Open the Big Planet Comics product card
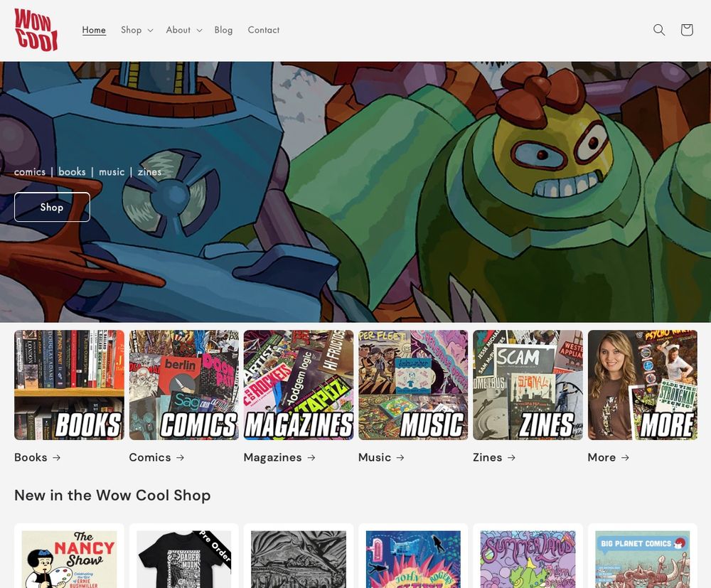 pyautogui.click(x=643, y=557)
